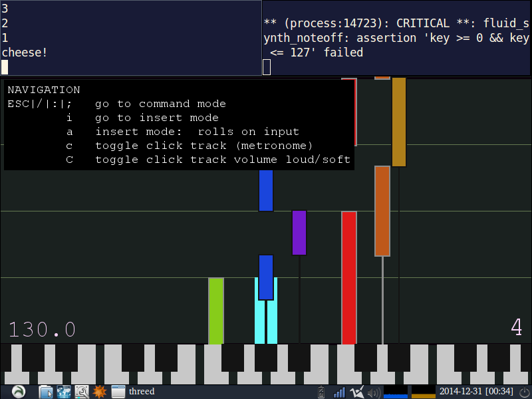Click the orange starburst launcher icon

pyautogui.click(x=100, y=392)
